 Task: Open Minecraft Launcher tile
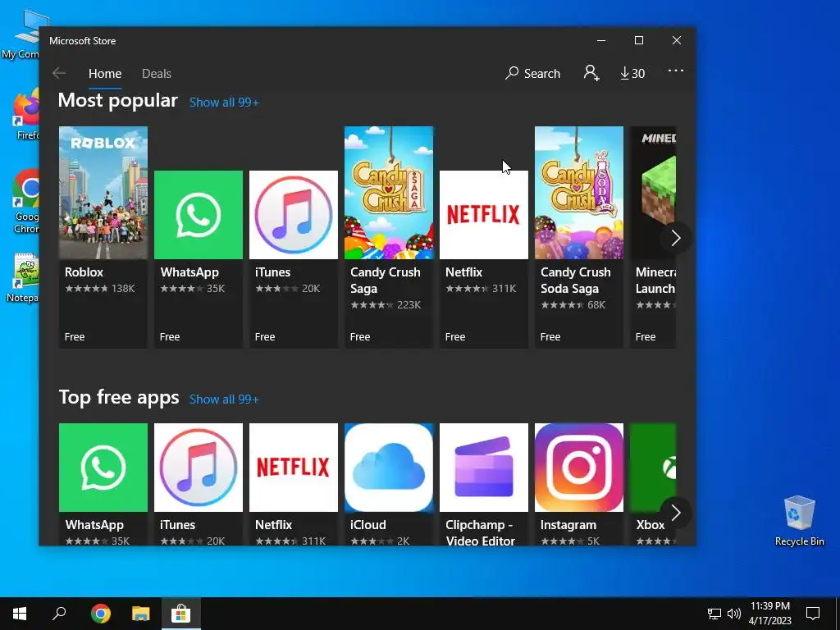[653, 237]
